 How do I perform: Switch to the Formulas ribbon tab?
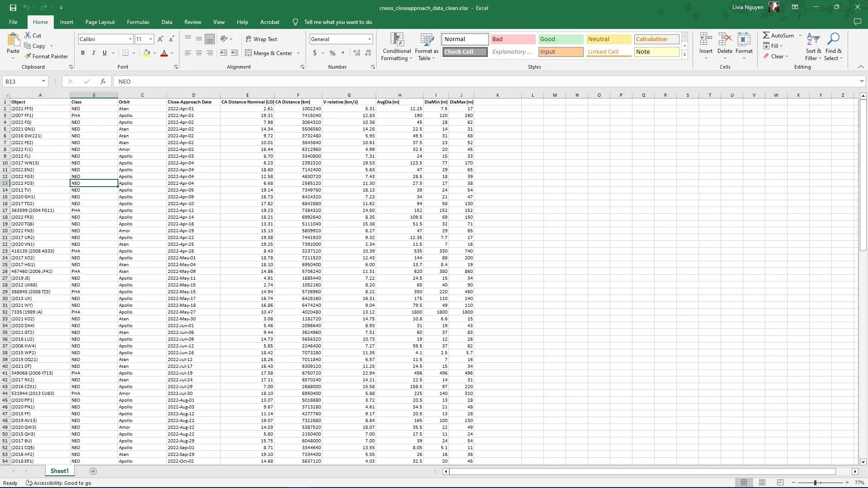coord(138,22)
